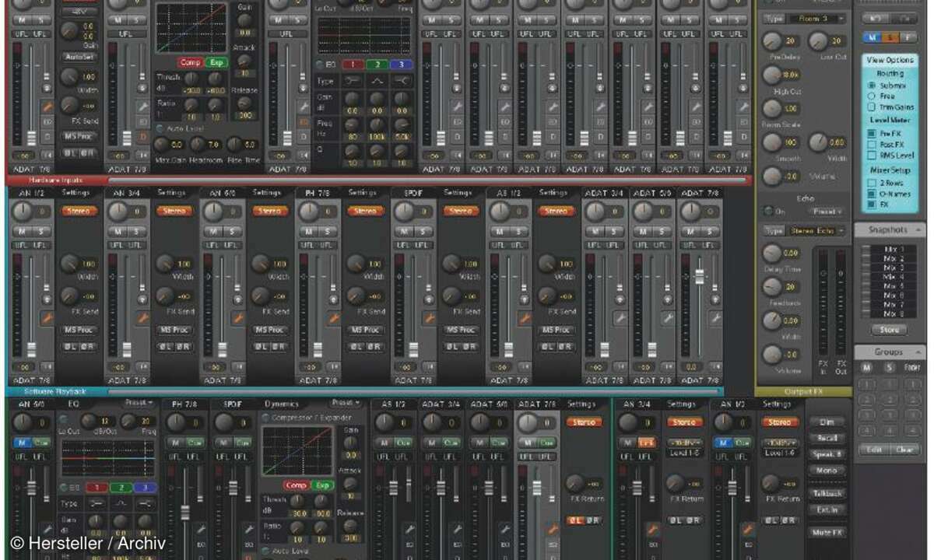Click the wrench icon on Software Playback AS 1/2

[x=525, y=318]
